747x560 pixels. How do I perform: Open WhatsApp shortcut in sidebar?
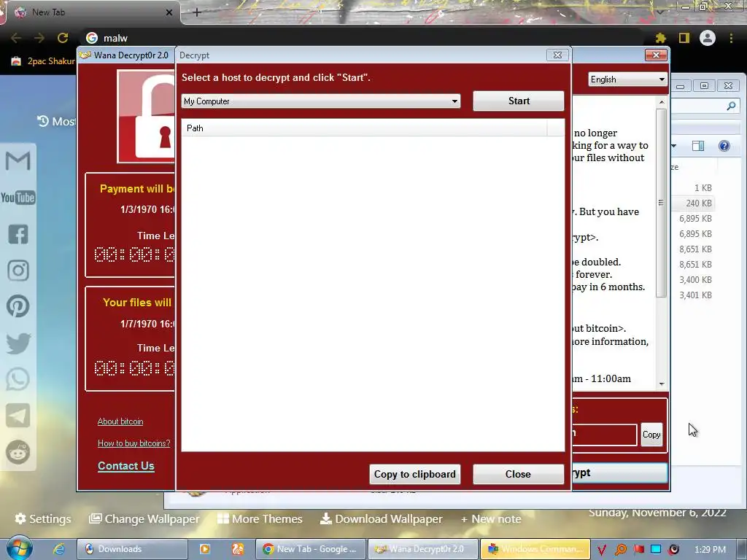click(18, 379)
